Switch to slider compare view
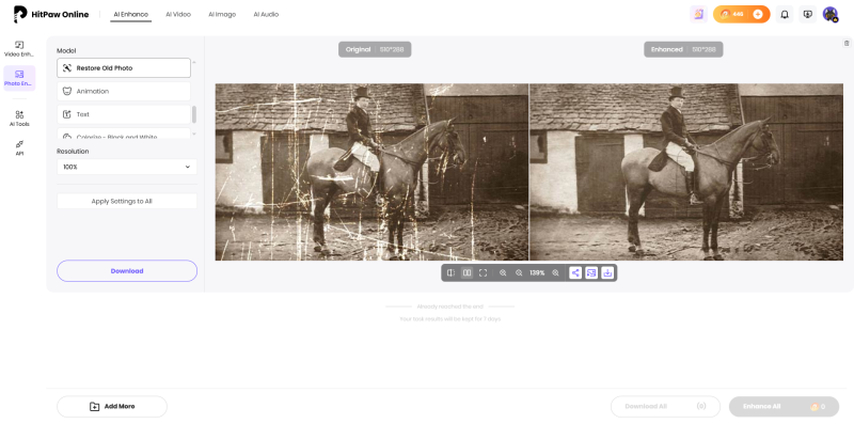This screenshot has height=424, width=854. coord(451,272)
